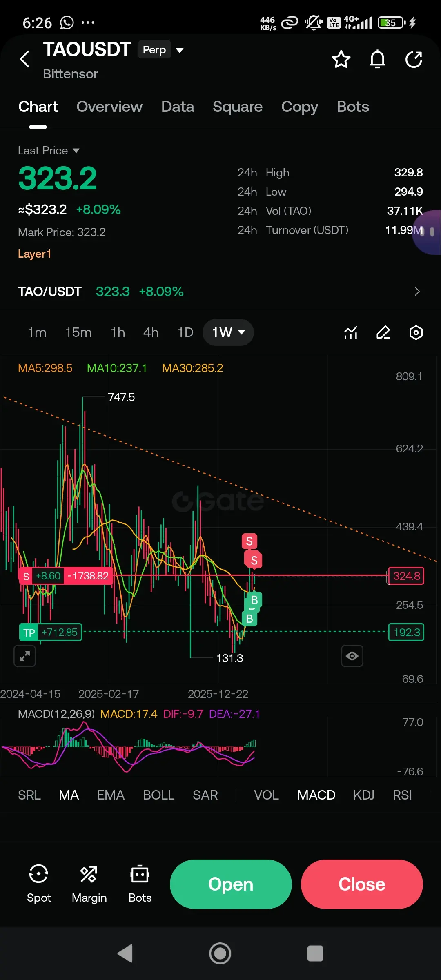Select the 1m timeframe
Screen dimensions: 441x980
tap(37, 332)
